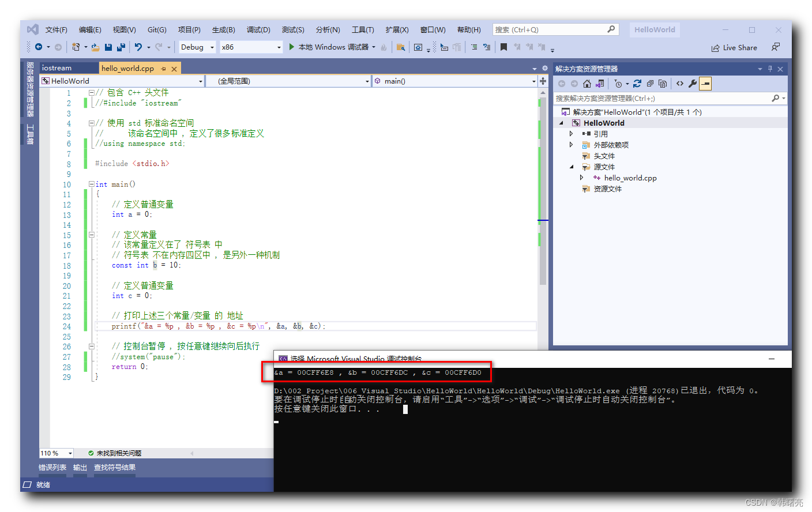This screenshot has width=812, height=512.
Task: Open the main() member dropdown
Action: 455,81
